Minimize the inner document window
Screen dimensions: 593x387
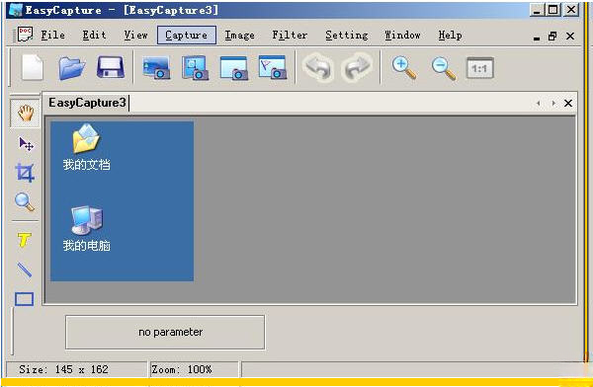pyautogui.click(x=537, y=37)
